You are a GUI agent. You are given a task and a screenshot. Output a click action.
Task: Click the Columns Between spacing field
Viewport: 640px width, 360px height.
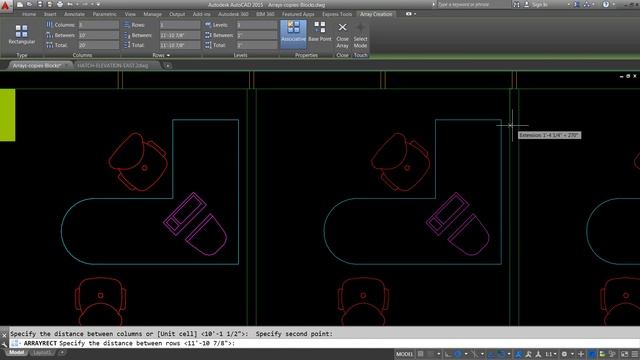[x=98, y=35]
